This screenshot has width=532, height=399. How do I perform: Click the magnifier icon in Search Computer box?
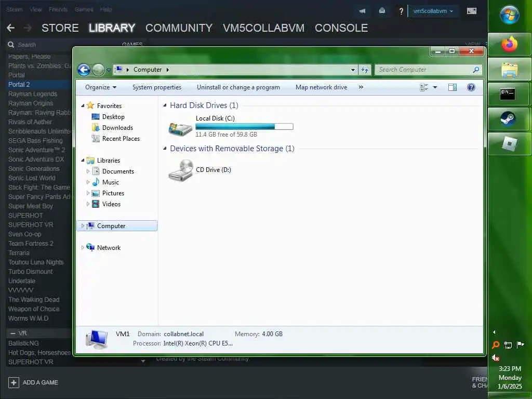[x=476, y=70]
